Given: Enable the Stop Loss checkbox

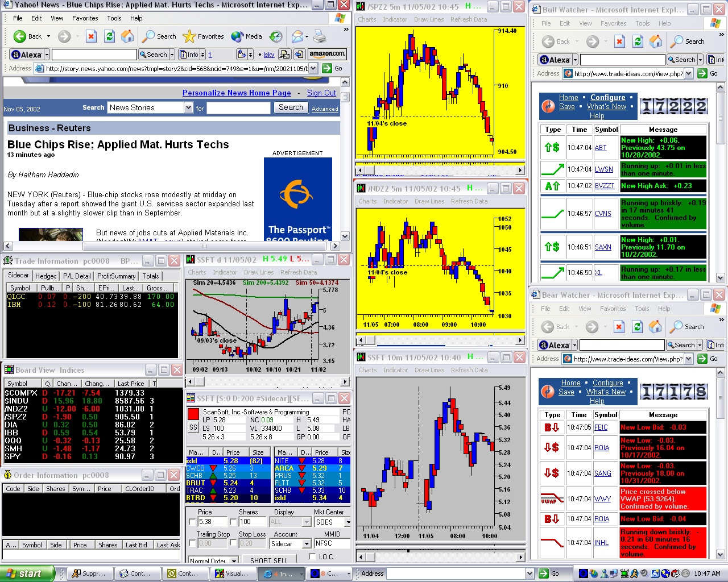Looking at the screenshot, I should (x=233, y=543).
